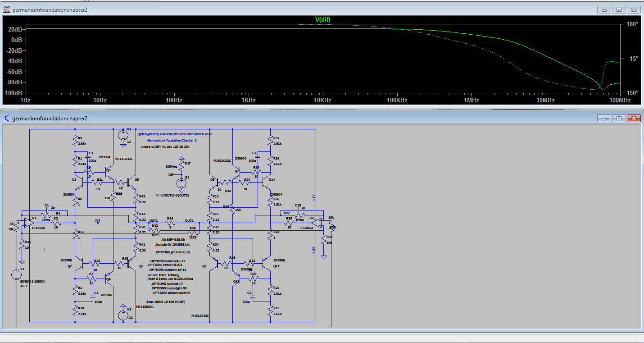Click the commented ;tran 0 11ms directive
Image resolution: width=644 pixels, height=343 pixels.
(x=169, y=279)
